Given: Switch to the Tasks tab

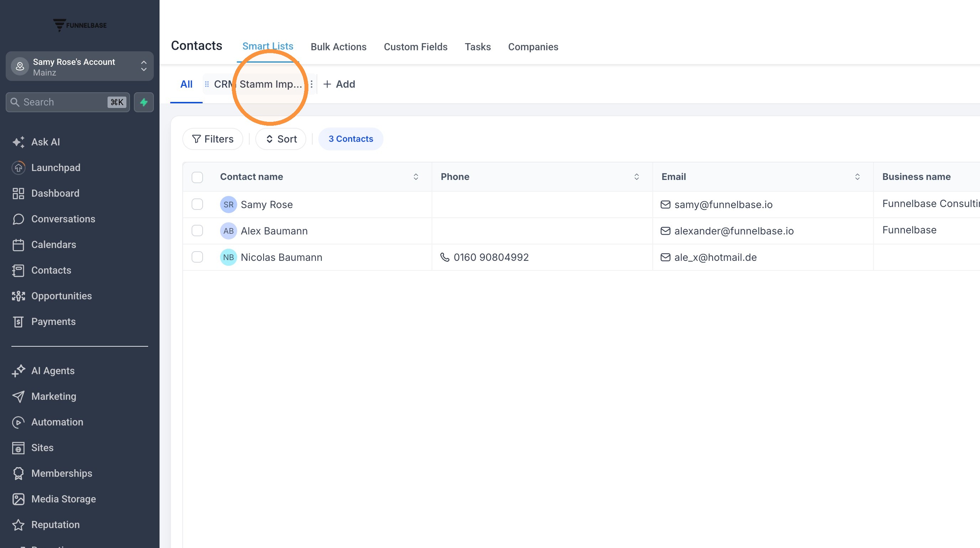Looking at the screenshot, I should coord(478,47).
